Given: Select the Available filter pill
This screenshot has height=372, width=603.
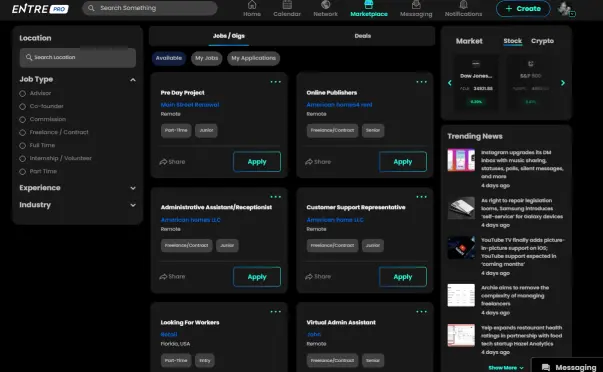Looking at the screenshot, I should pyautogui.click(x=169, y=58).
